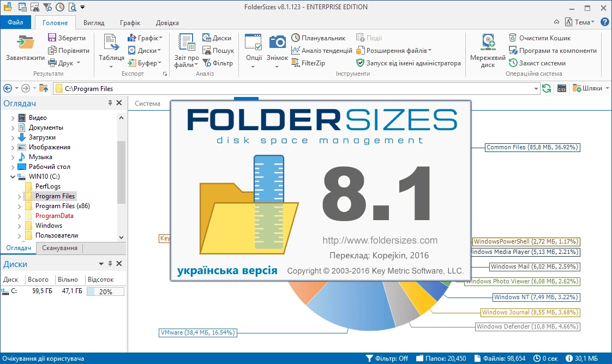The height and width of the screenshot is (364, 612).
Task: Click the Всього column header
Action: coord(38,280)
